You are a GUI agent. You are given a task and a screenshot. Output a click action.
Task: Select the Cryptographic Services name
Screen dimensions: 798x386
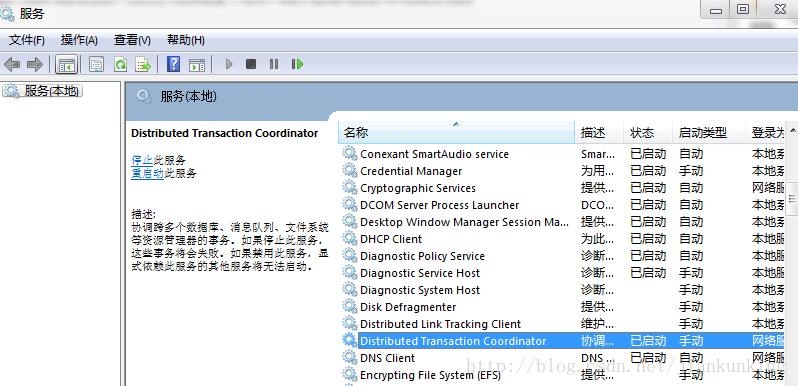(x=418, y=188)
